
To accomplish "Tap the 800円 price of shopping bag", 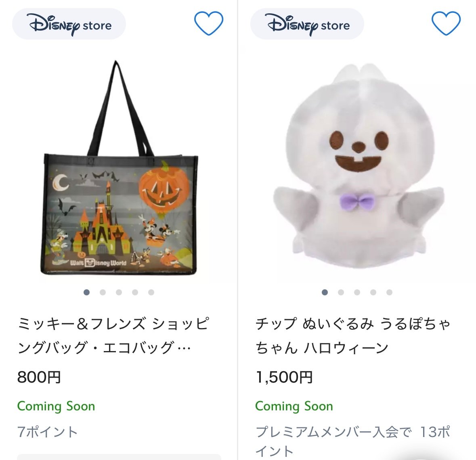I will click(39, 377).
